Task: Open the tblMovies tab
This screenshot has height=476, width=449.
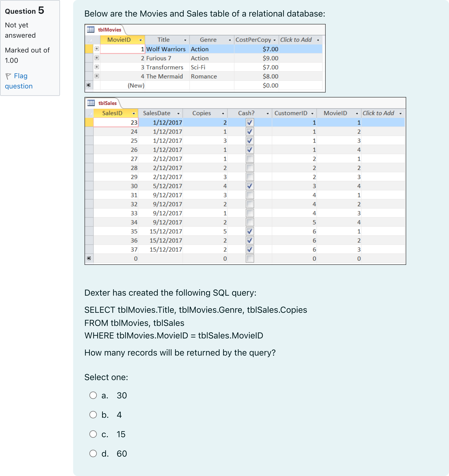Action: click(x=110, y=30)
